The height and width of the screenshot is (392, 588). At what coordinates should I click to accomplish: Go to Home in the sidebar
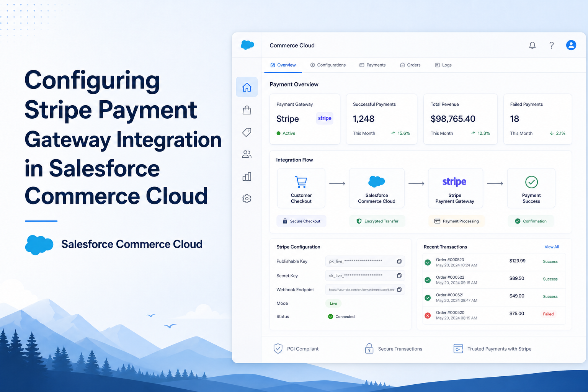pos(247,87)
